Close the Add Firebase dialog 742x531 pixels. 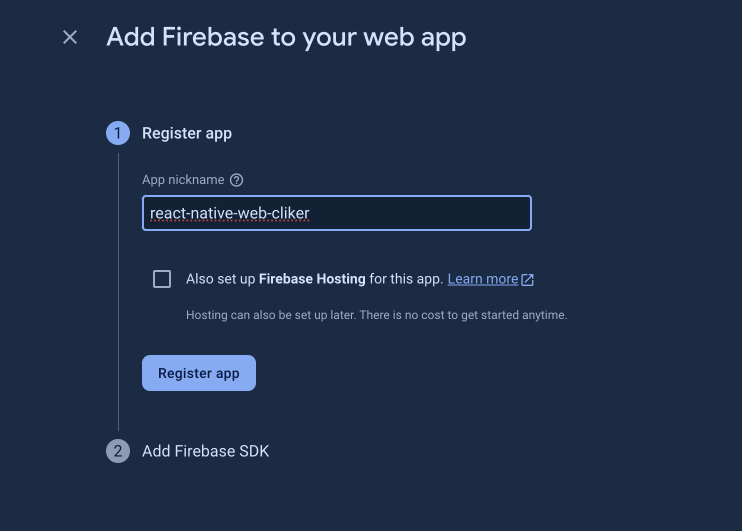pyautogui.click(x=70, y=38)
